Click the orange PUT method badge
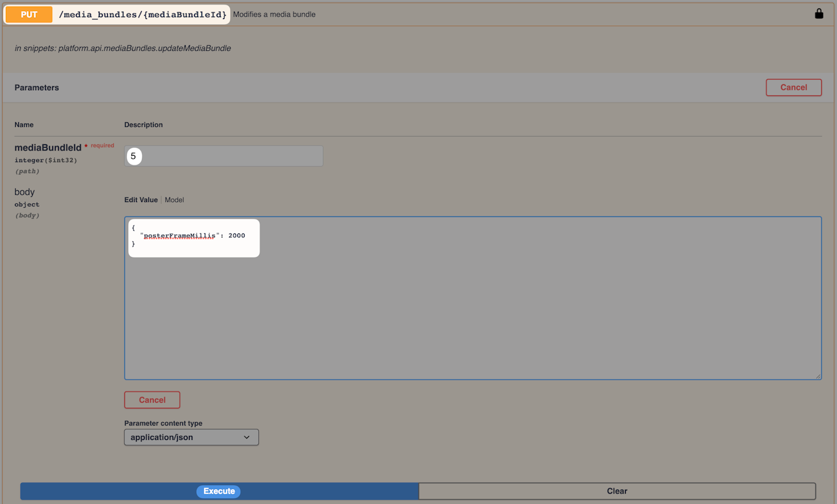Viewport: 837px width, 504px height. pyautogui.click(x=29, y=14)
